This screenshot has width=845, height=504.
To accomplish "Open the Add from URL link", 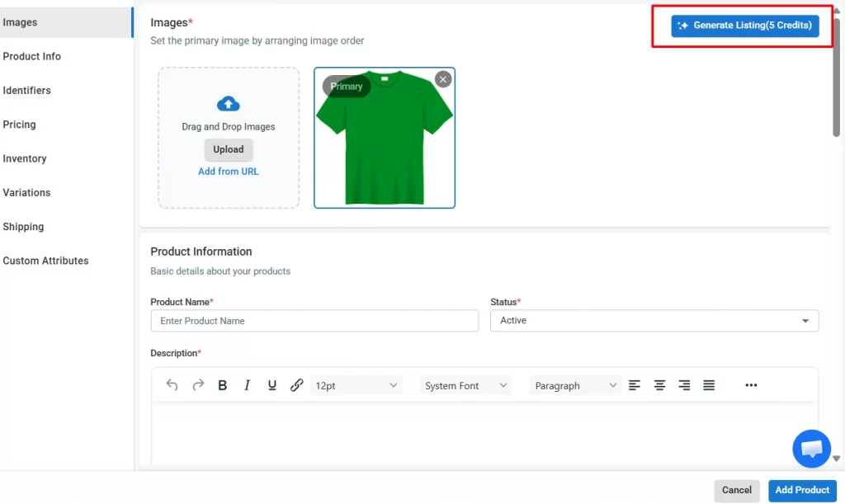I will (x=228, y=172).
